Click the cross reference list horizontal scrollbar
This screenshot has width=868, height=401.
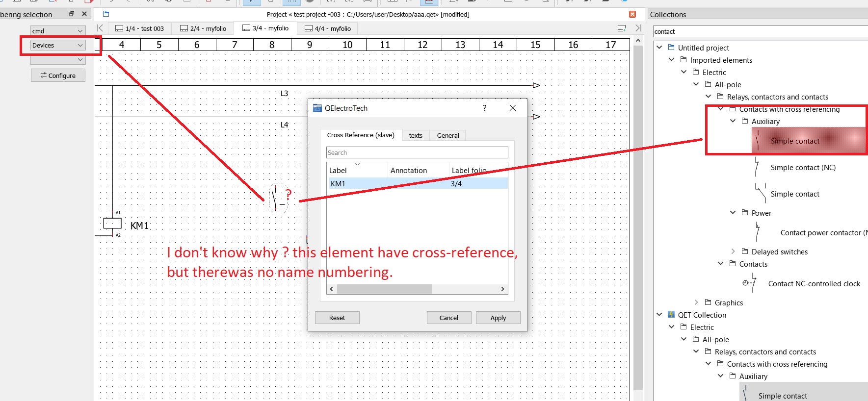coord(384,289)
